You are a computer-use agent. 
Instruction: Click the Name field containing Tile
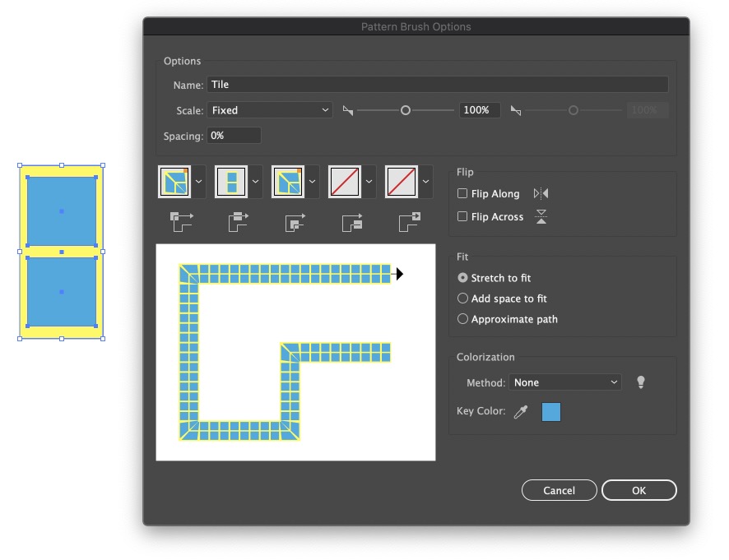[x=438, y=84]
